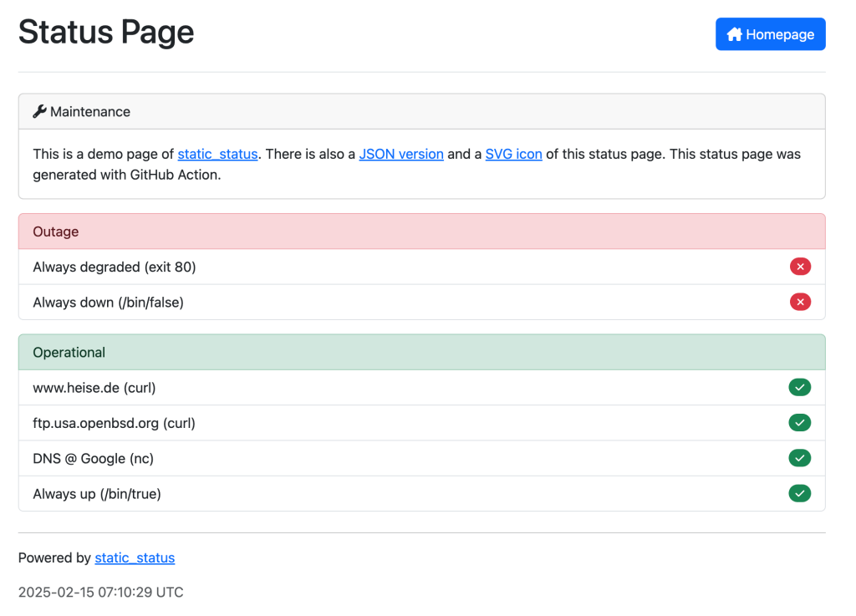Click red X icon for Always down

(x=800, y=302)
